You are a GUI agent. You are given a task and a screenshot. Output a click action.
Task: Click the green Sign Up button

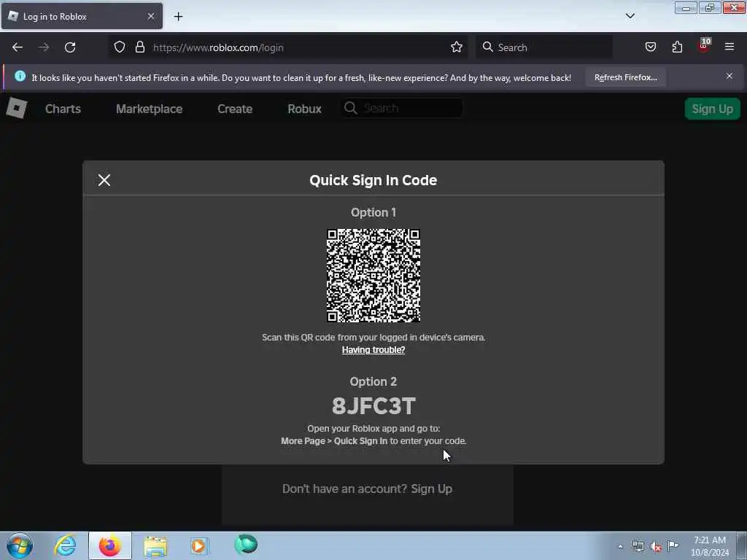click(712, 109)
